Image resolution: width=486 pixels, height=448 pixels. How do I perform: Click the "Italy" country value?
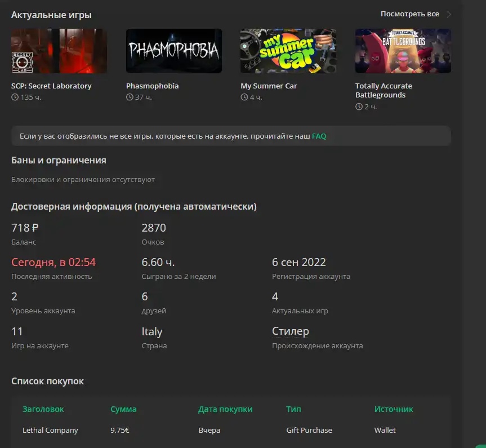[x=152, y=331]
